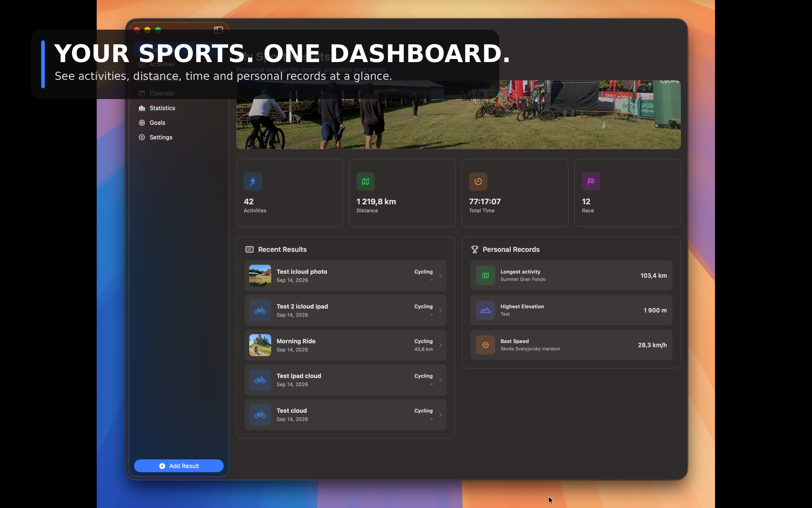The image size is (812, 508).
Task: Click the green map Distance icon
Action: click(365, 181)
